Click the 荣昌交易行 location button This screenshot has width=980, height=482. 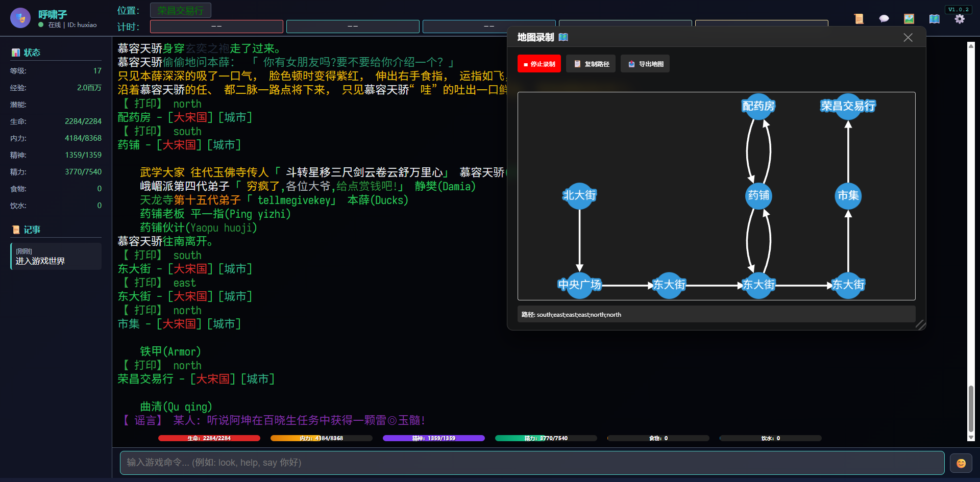coord(180,10)
